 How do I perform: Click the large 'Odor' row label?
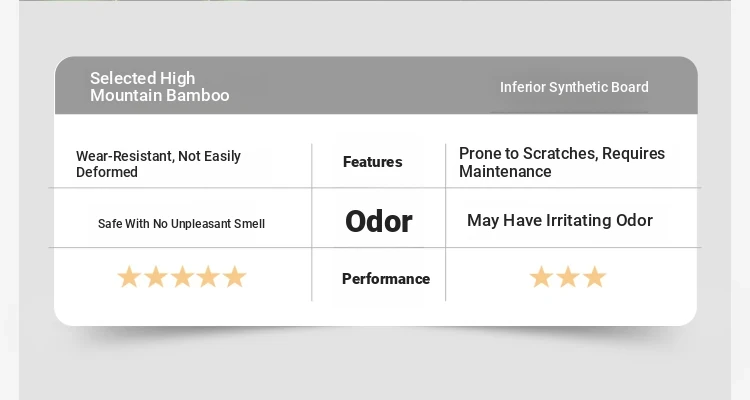378,221
